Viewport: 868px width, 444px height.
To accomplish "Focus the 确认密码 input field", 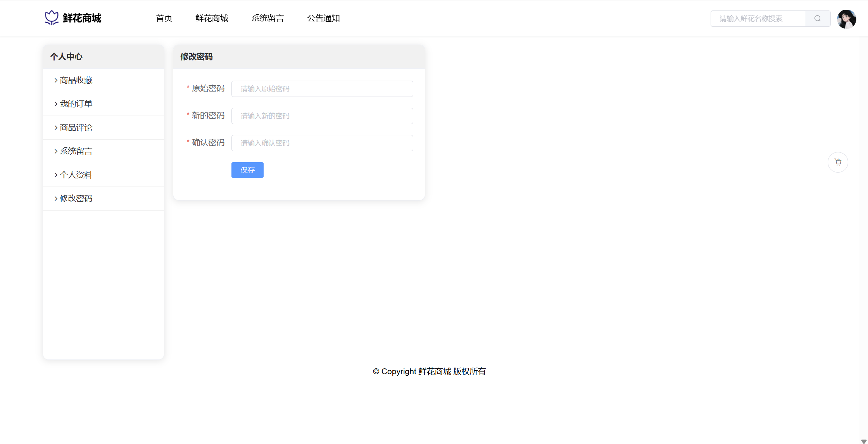I will [x=322, y=143].
